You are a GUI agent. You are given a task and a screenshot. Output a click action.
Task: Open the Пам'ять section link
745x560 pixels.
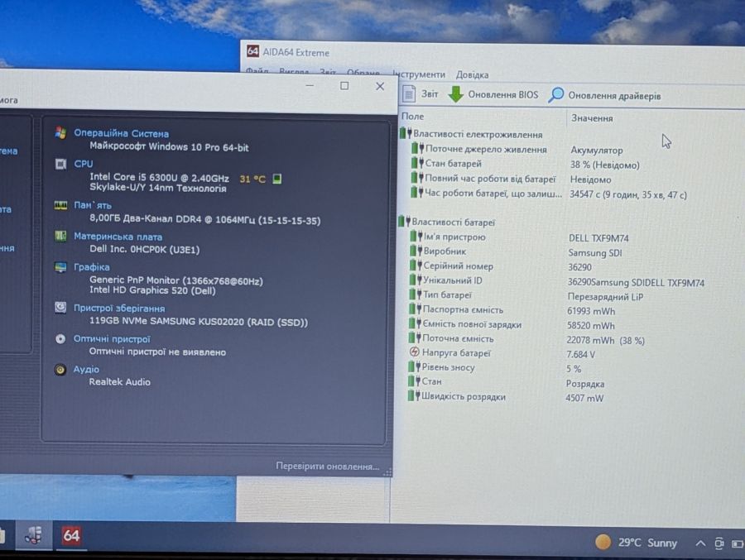(93, 205)
